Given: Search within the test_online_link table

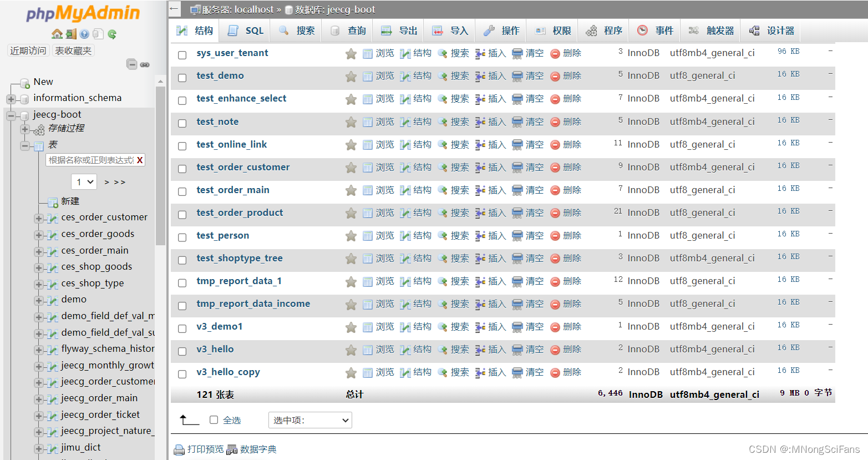Looking at the screenshot, I should pos(459,144).
